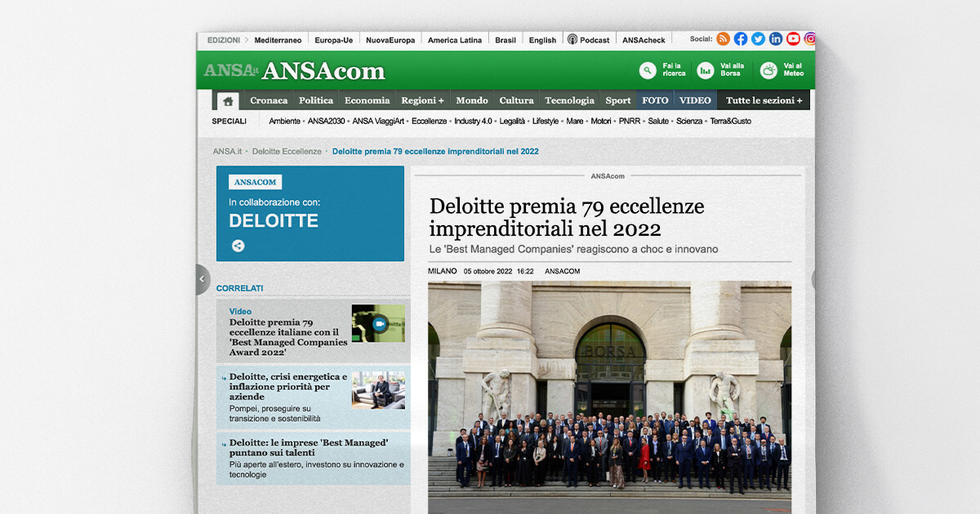Open thumbnail of man seated on sofa
The height and width of the screenshot is (514, 980).
pyautogui.click(x=378, y=390)
